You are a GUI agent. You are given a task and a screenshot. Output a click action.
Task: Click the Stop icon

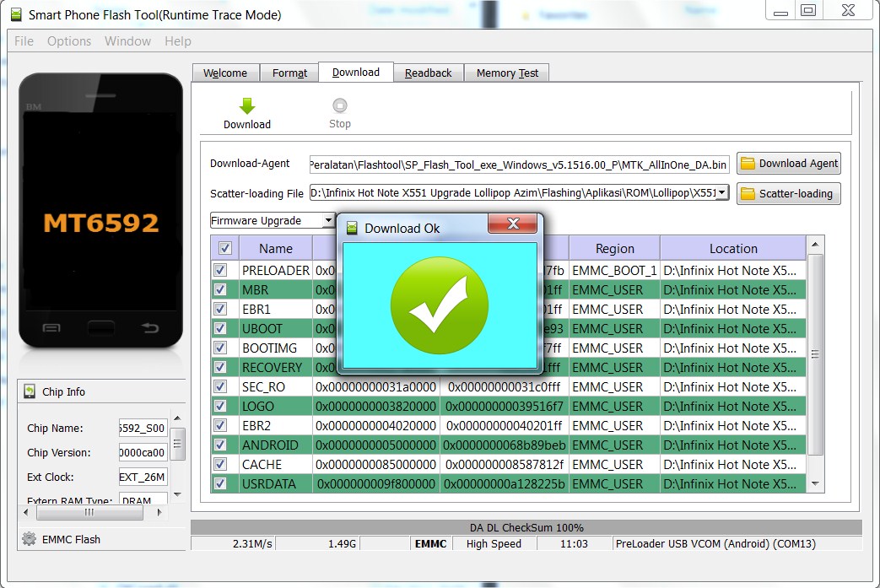pyautogui.click(x=339, y=105)
